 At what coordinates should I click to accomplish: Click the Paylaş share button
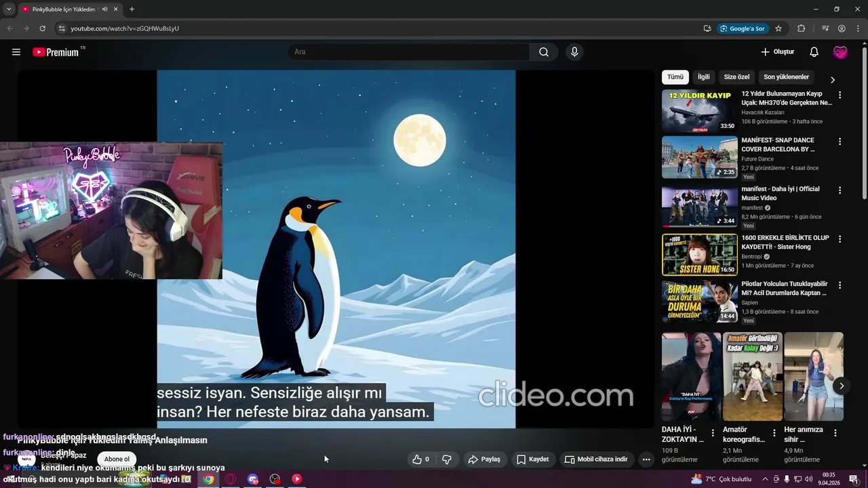click(484, 460)
